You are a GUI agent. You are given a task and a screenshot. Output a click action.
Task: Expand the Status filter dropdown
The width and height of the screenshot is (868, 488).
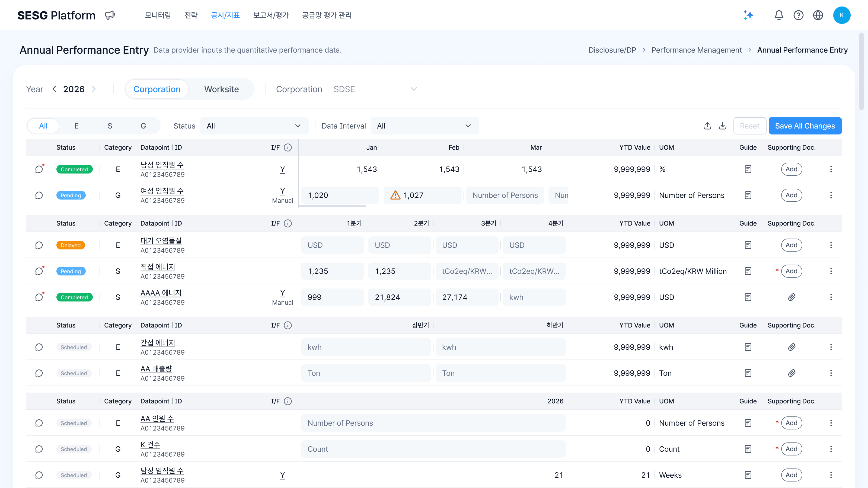254,126
